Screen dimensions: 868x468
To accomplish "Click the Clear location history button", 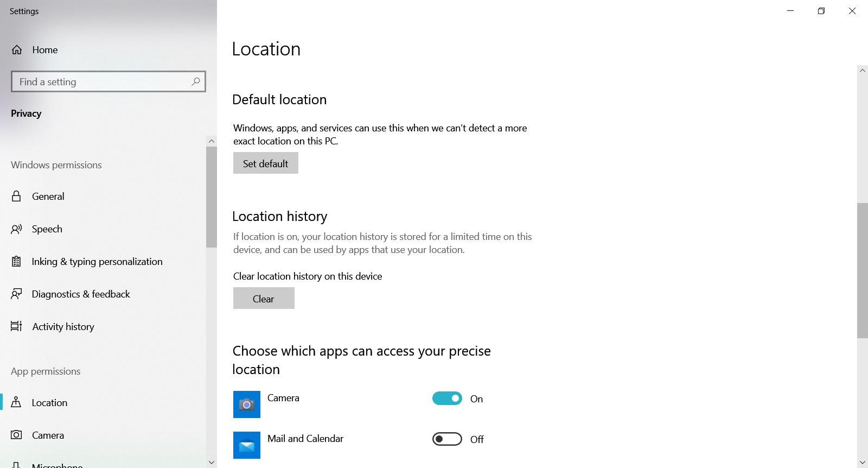I will coord(264,298).
